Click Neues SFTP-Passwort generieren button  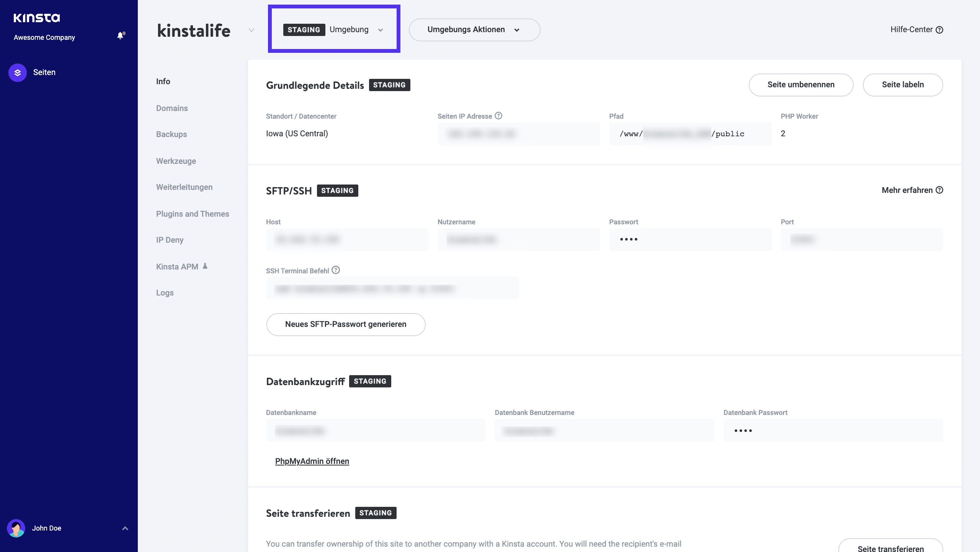[346, 325]
